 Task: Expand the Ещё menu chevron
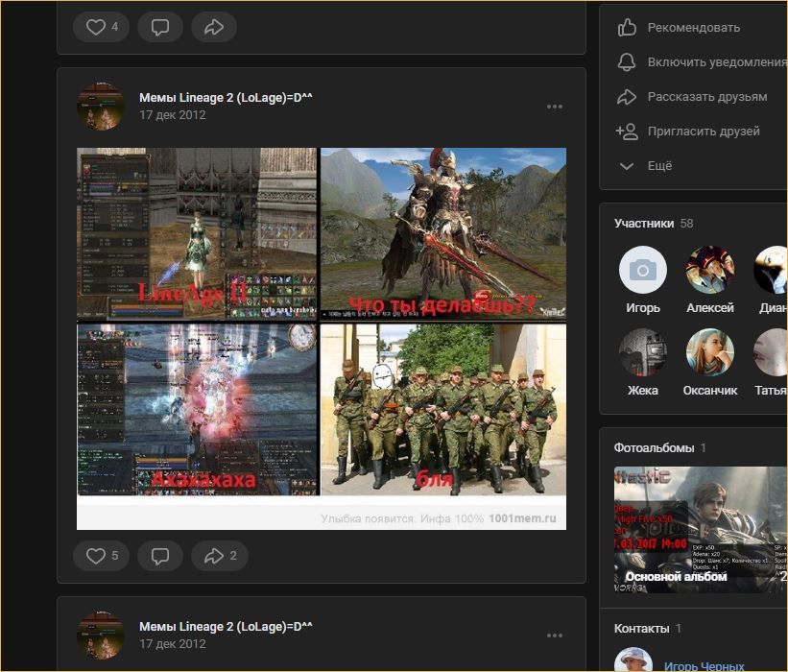[x=627, y=166]
